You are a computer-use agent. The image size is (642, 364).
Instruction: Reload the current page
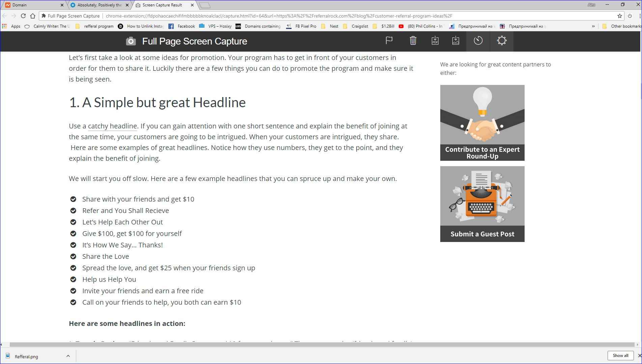(23, 16)
